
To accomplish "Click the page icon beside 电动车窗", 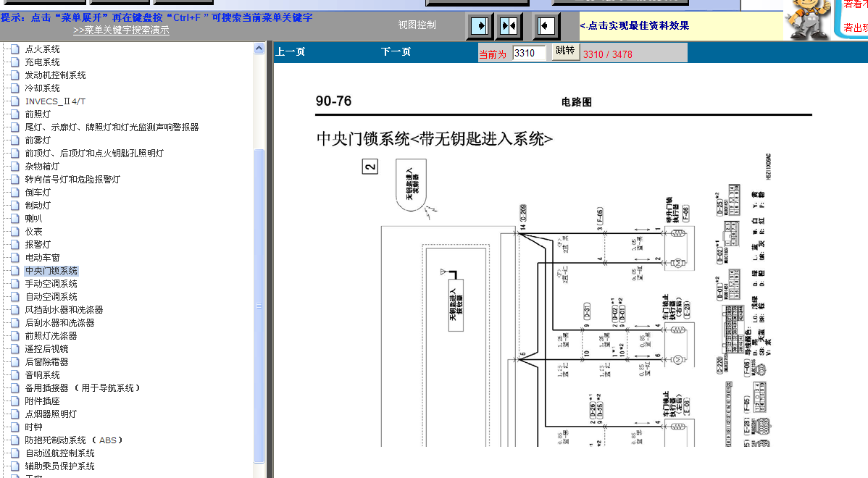I will coord(15,257).
